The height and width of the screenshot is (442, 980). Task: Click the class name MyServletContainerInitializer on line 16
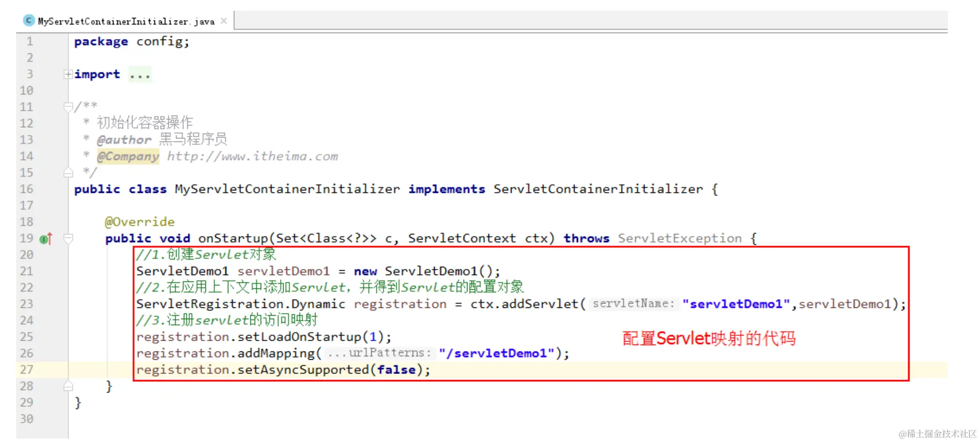tap(287, 189)
